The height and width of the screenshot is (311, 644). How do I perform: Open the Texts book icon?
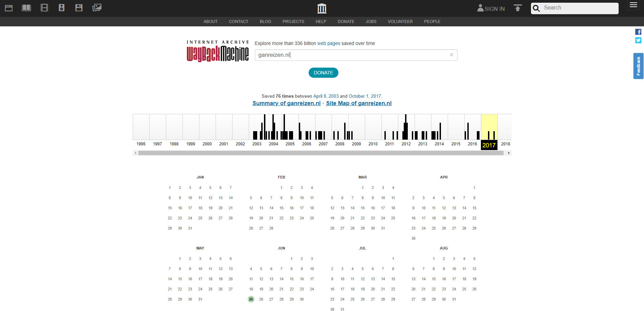[x=26, y=8]
